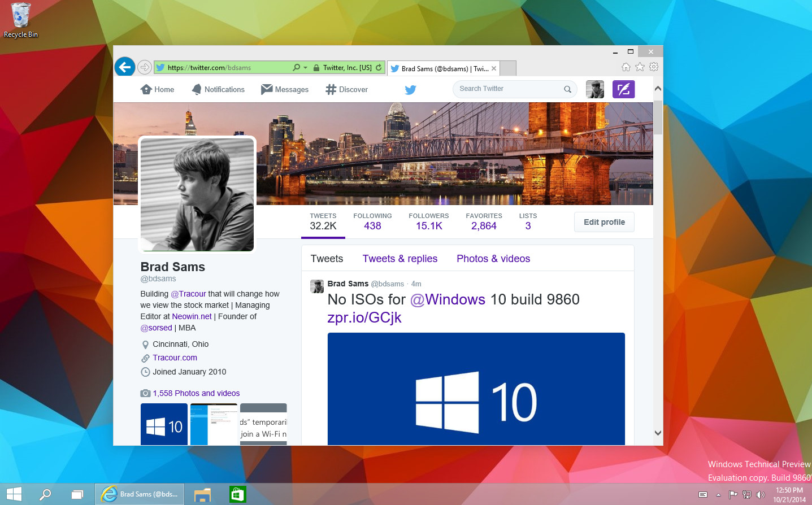
Task: Open the @Tracour link in bio
Action: (188, 294)
